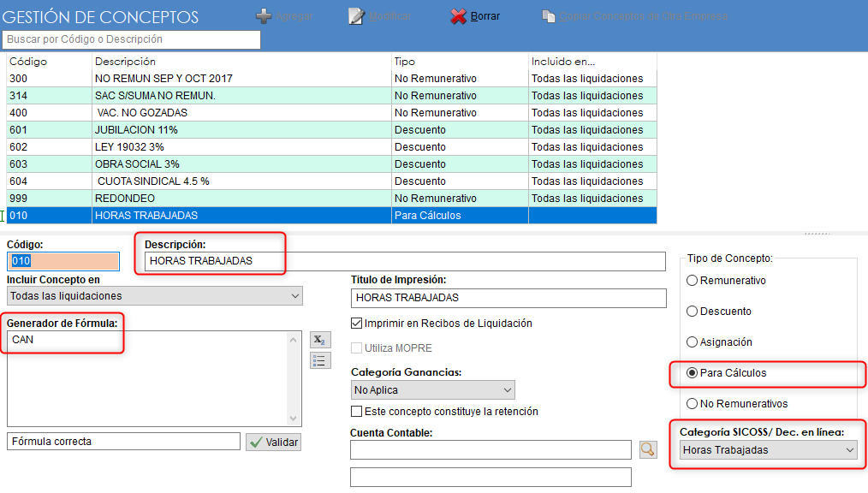Enable Este concepto constituye la retención
Image resolution: width=868 pixels, height=493 pixels.
[356, 411]
